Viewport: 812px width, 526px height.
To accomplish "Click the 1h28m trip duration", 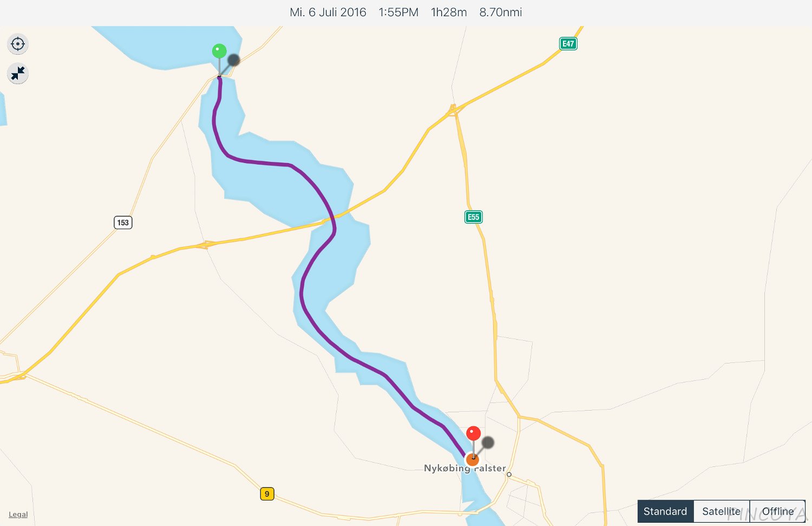I will [449, 12].
